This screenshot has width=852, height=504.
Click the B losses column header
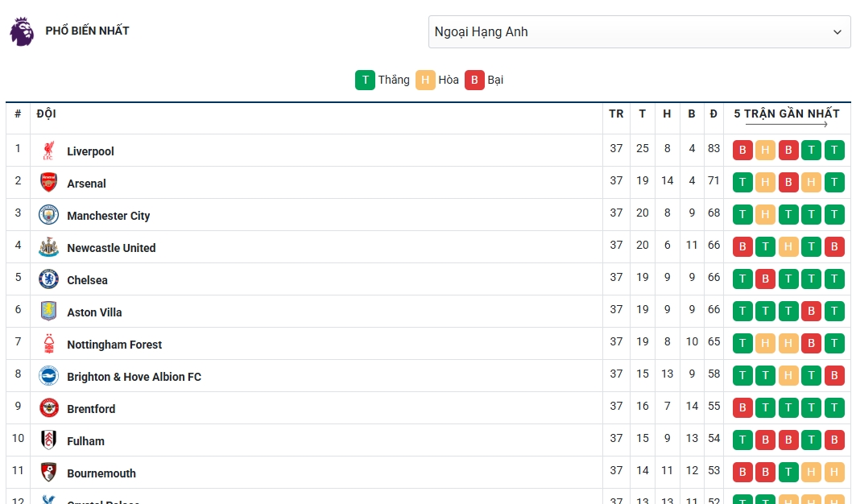click(x=692, y=114)
